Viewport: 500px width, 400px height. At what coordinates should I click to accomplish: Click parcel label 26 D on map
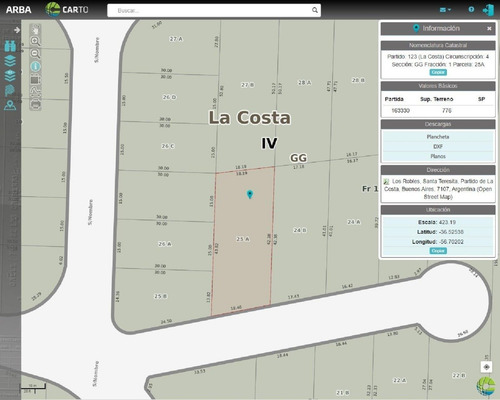coord(169,97)
